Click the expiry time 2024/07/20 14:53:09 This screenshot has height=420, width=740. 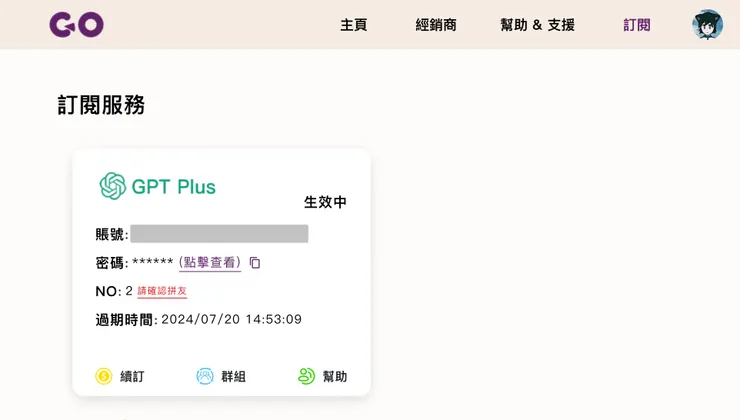tap(231, 320)
